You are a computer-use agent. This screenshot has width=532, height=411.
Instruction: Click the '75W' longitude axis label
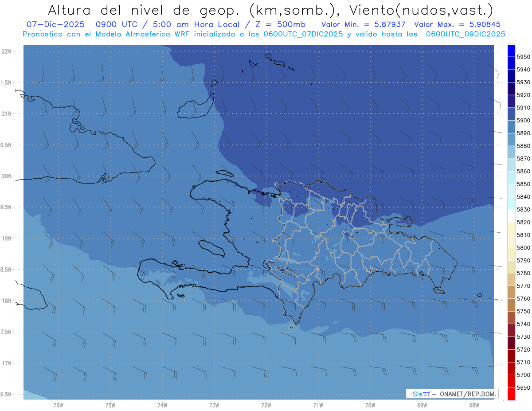pyautogui.click(x=110, y=405)
